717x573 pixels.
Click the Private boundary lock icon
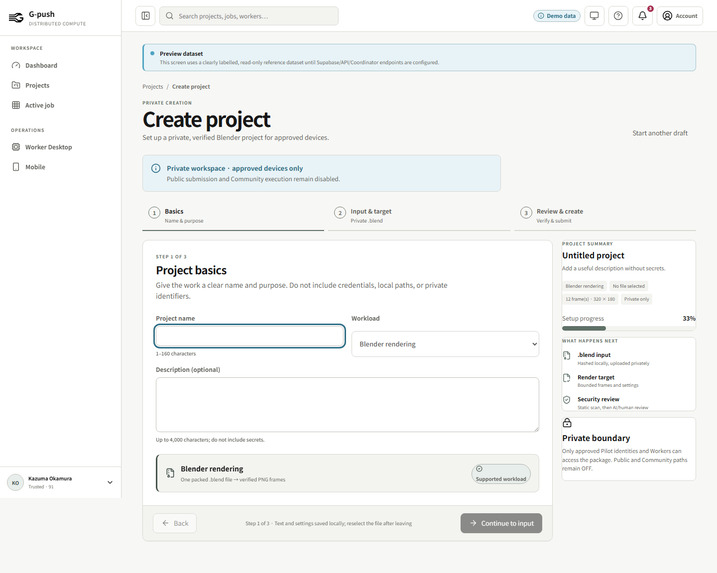pos(567,423)
